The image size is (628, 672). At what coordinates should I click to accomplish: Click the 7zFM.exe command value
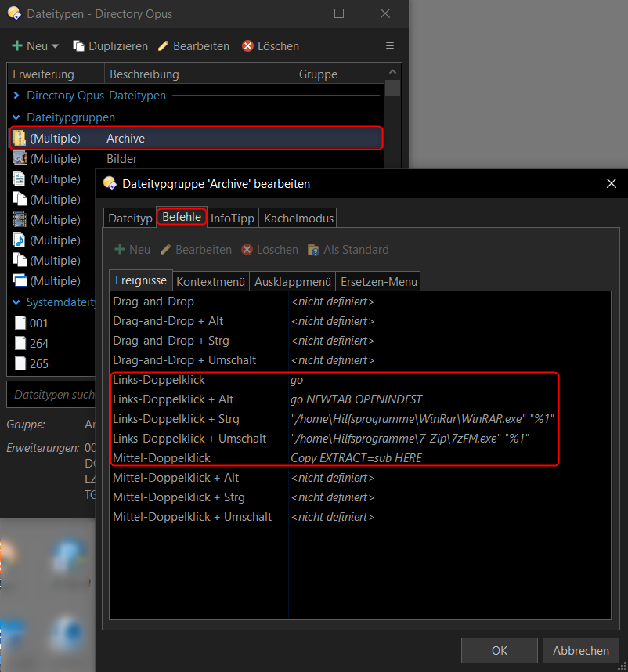click(x=410, y=439)
